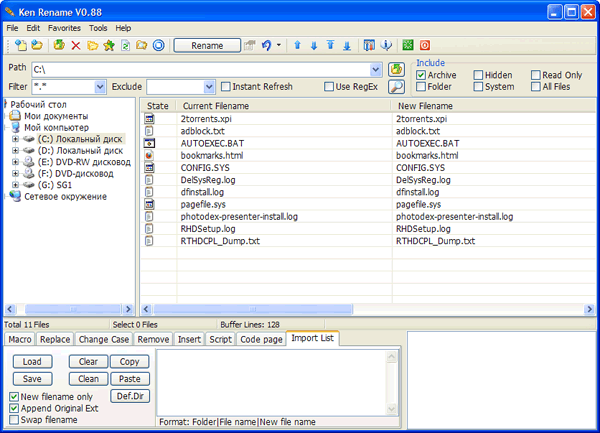Click the folder tree horizontal scrollbar thumb
The height and width of the screenshot is (433, 600).
(73, 309)
